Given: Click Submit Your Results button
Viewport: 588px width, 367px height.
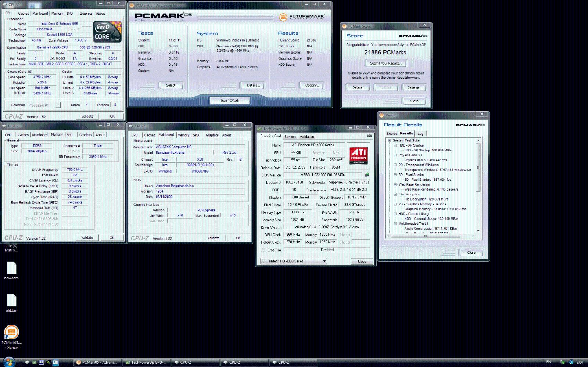Looking at the screenshot, I should [x=386, y=63].
